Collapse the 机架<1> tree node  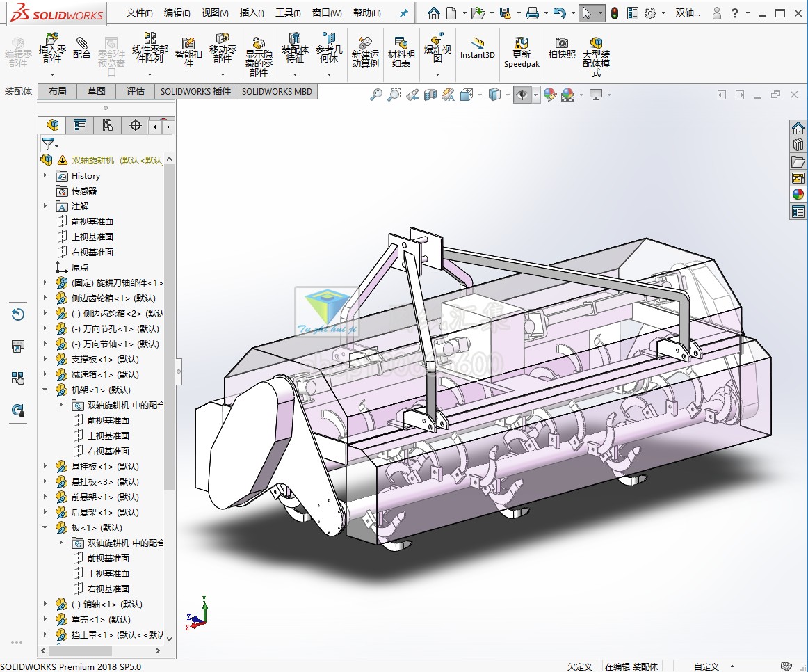(45, 390)
